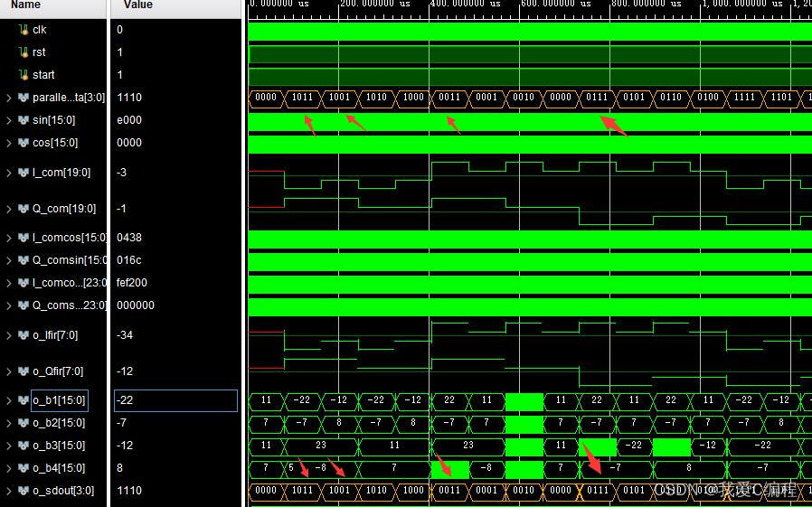Click the Name column header
Image resolution: width=812 pixels, height=507 pixels.
point(25,5)
